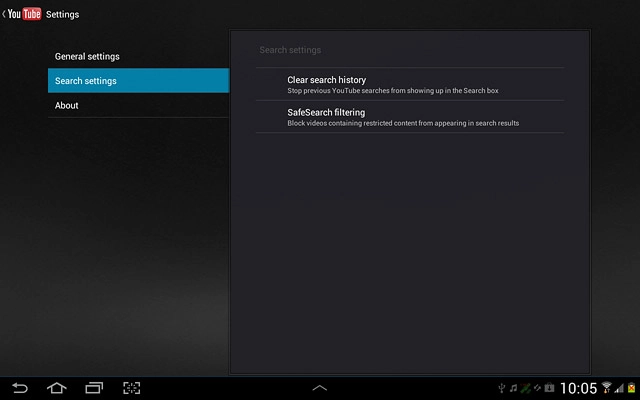Tap the YouTube logo to go back
Screen dimensions: 640x400
25,14
